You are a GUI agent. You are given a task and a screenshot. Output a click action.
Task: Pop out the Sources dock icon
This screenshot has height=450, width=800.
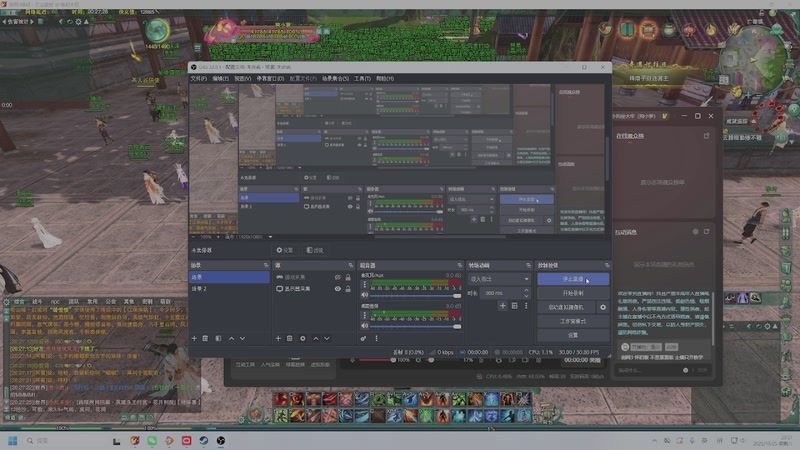point(351,265)
